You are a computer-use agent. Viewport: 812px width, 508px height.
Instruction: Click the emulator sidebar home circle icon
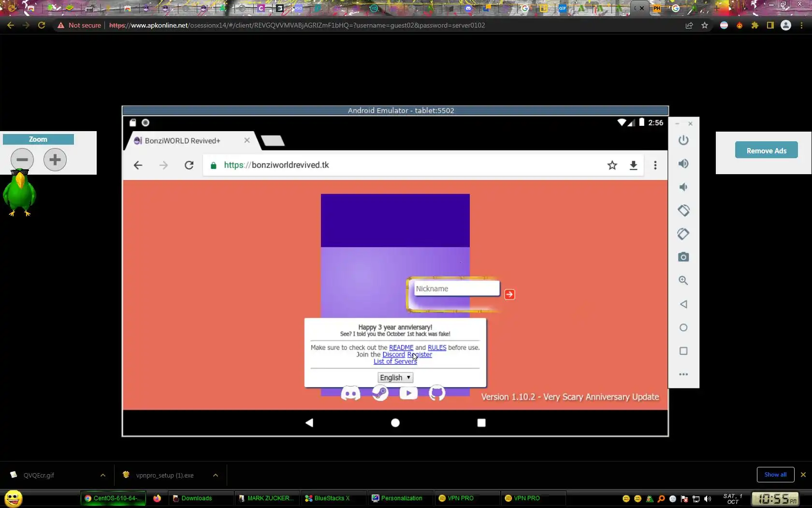tap(683, 328)
